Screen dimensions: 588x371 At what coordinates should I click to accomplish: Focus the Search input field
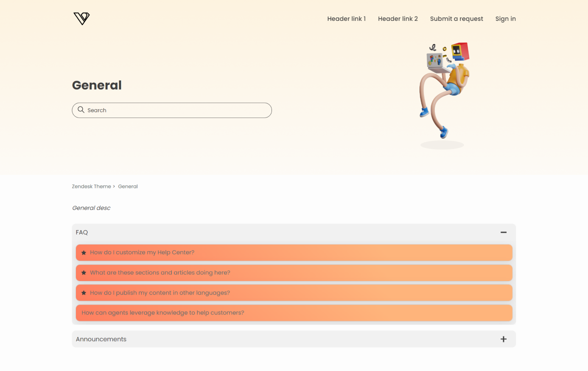click(x=178, y=110)
